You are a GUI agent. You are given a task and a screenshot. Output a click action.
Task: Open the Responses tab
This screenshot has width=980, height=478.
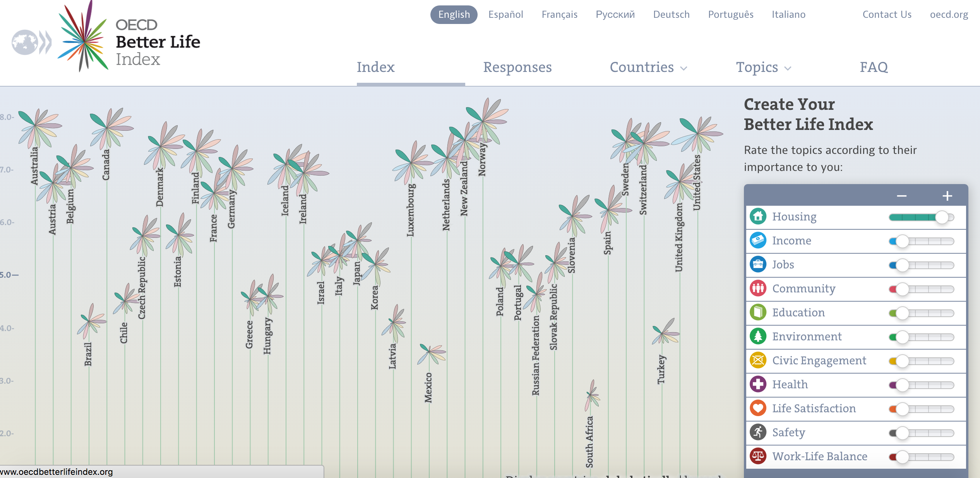(x=517, y=67)
